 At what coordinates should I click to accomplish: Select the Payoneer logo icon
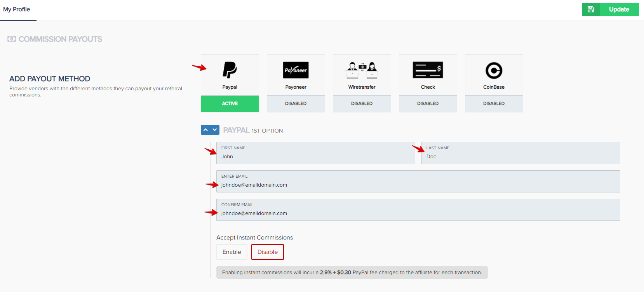(x=296, y=70)
